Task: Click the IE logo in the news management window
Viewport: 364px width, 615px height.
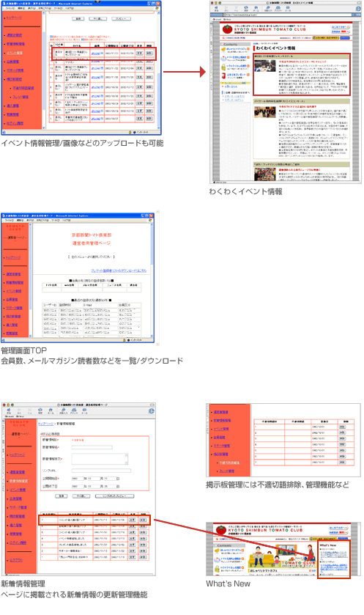Action: click(152, 411)
